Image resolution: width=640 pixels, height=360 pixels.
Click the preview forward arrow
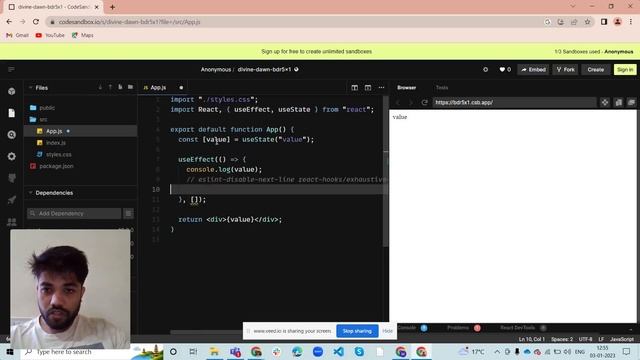(x=411, y=102)
